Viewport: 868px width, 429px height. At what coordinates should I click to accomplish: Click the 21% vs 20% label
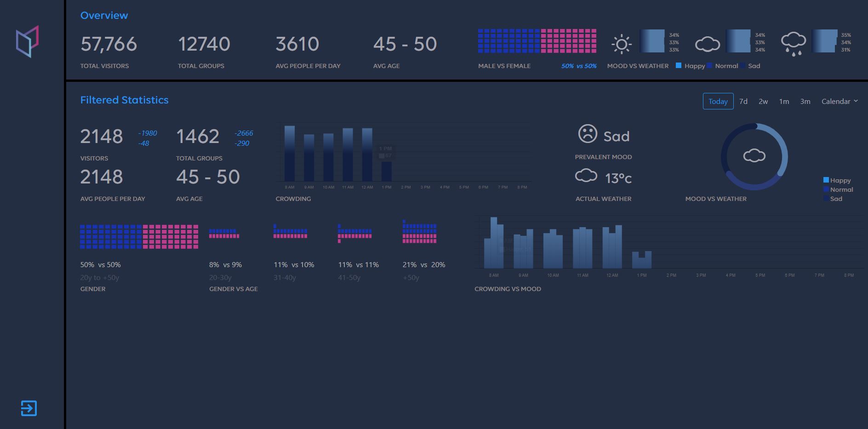pos(424,265)
